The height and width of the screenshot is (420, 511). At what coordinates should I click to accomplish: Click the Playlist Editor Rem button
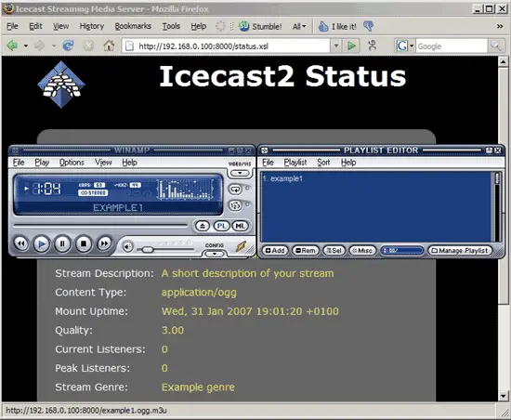tap(306, 251)
